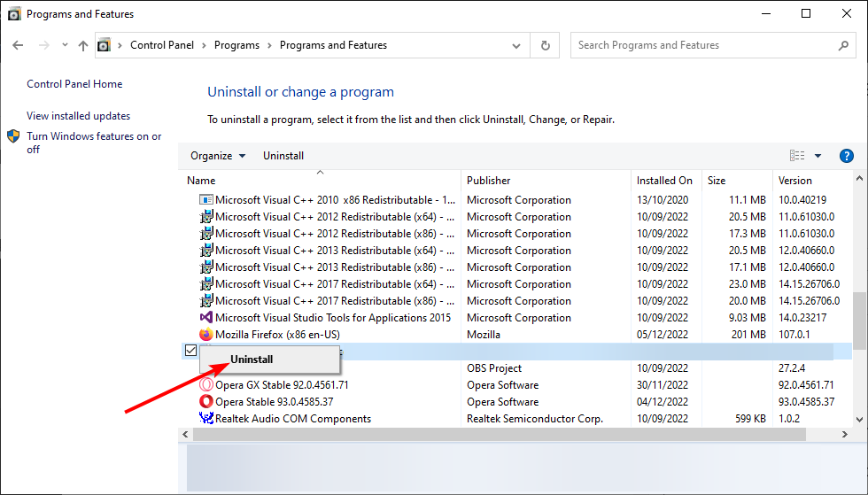Expand the chevron after Control Panel breadcrumb
Viewport: 868px width, 495px height.
(205, 45)
